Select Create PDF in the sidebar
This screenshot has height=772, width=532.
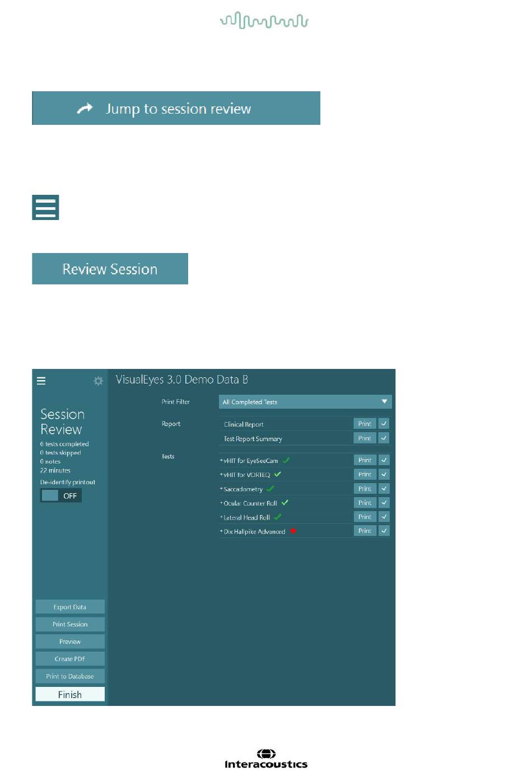(70, 659)
